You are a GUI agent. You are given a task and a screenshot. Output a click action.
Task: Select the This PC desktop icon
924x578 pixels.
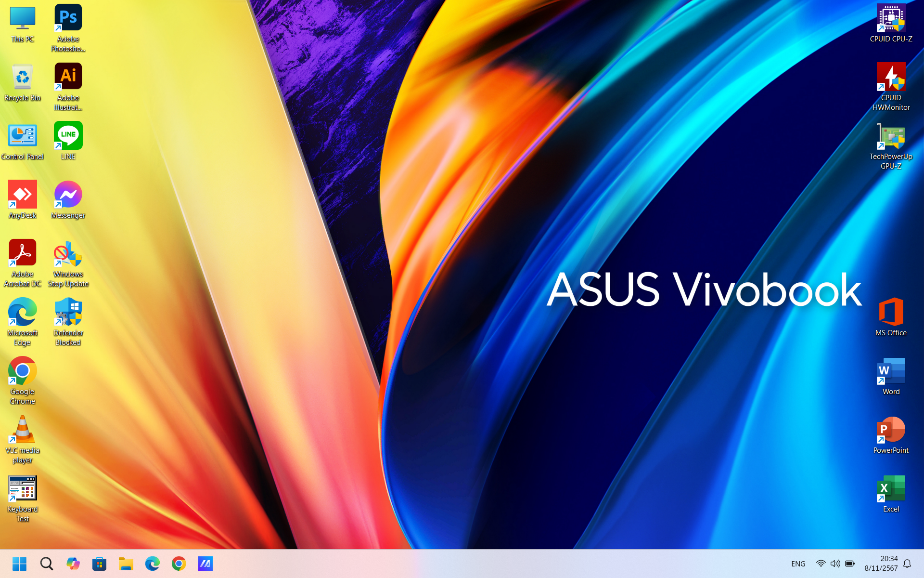point(23,24)
